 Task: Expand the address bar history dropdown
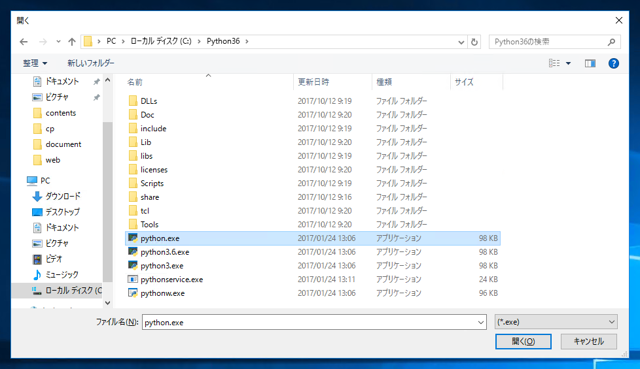[x=461, y=42]
